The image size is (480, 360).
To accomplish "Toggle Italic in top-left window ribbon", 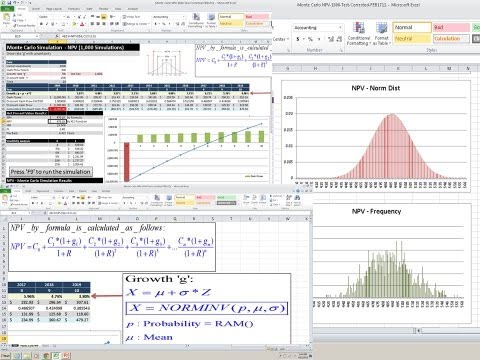I will pyautogui.click(x=47, y=24).
